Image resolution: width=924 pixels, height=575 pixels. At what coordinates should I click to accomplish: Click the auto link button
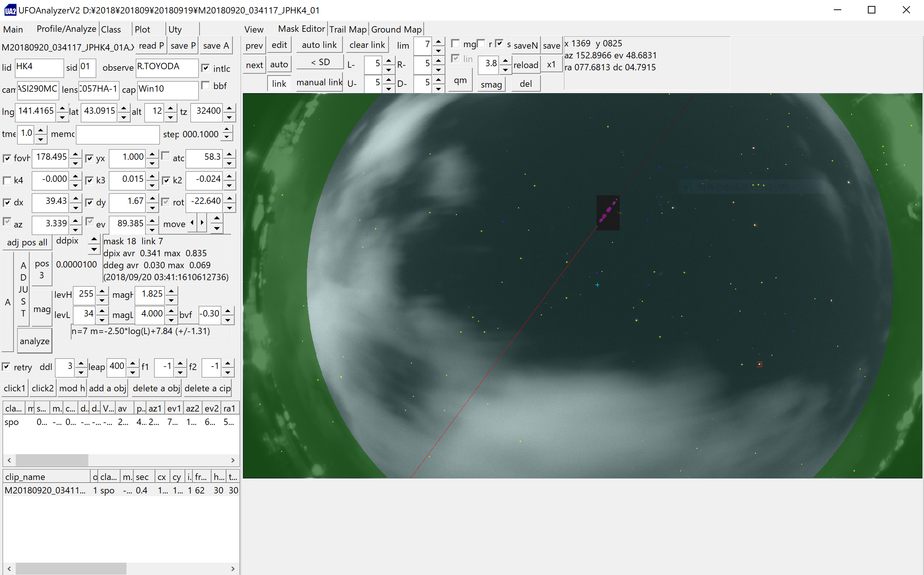pos(319,45)
